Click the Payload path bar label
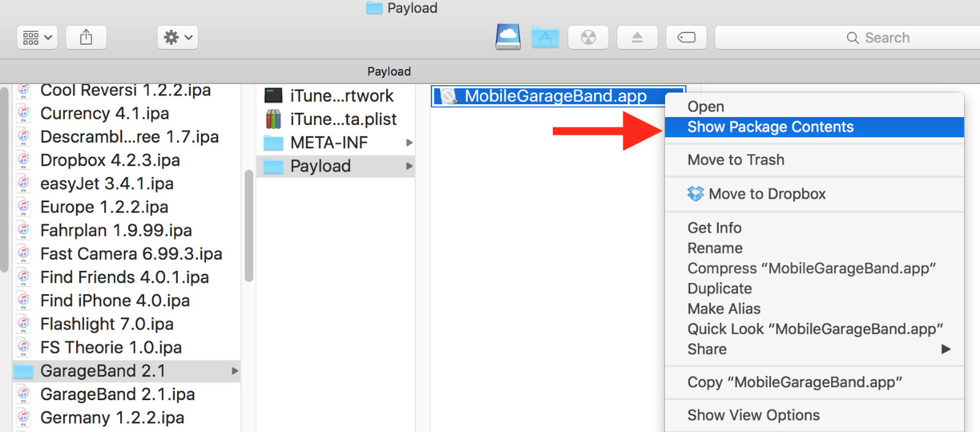980x432 pixels. (389, 72)
